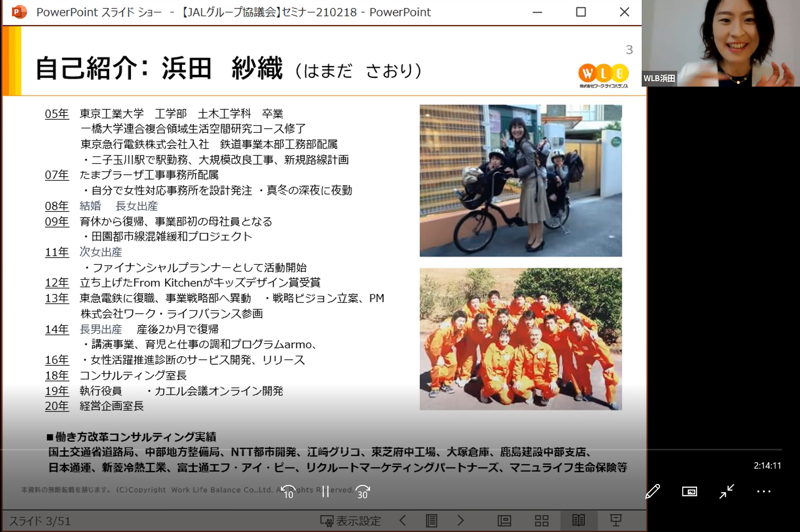Minimize the PowerPoint slide show window
This screenshot has width=800, height=532.
point(537,12)
